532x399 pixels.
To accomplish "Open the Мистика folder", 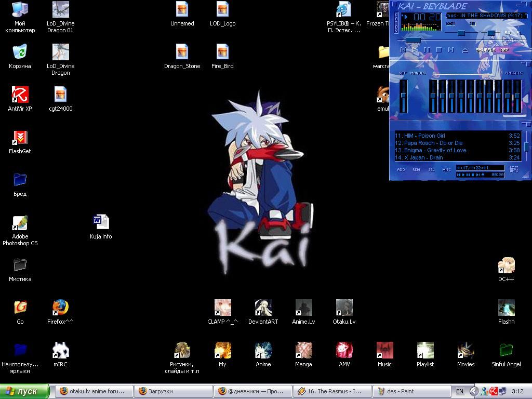I will 20,270.
